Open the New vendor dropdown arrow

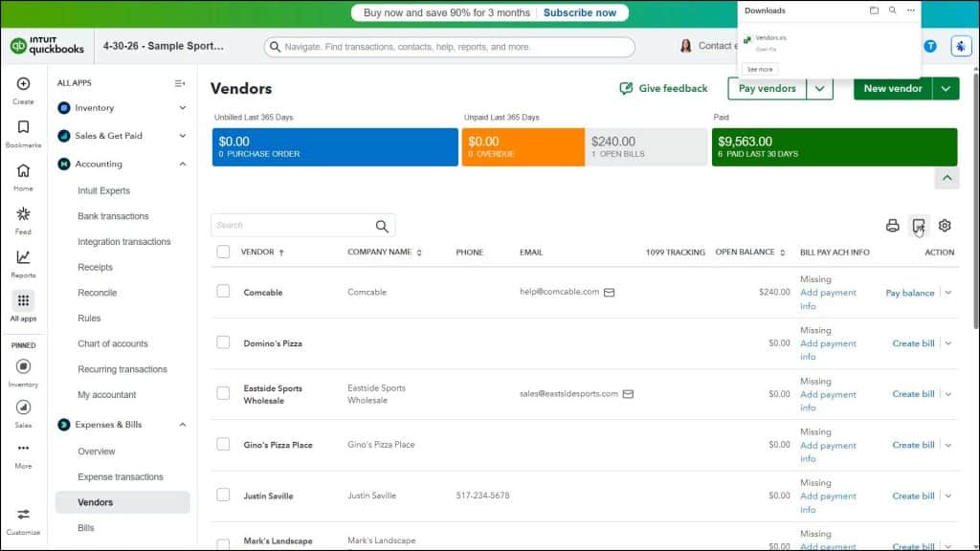point(946,89)
